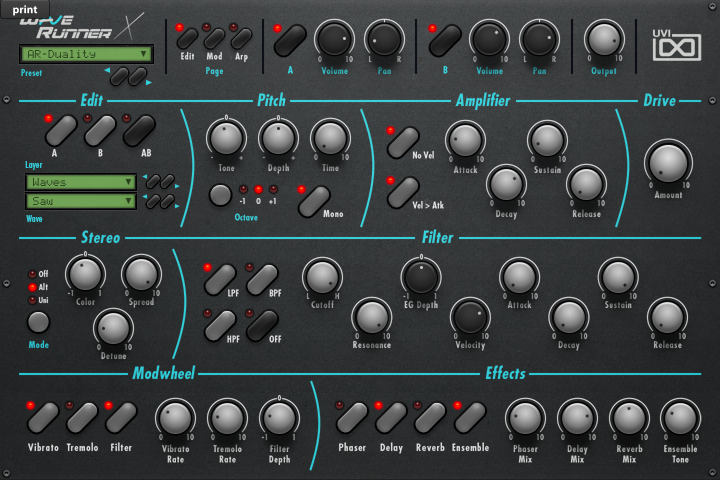
Task: Toggle Modwheel Vibrato switch
Action: tap(43, 418)
